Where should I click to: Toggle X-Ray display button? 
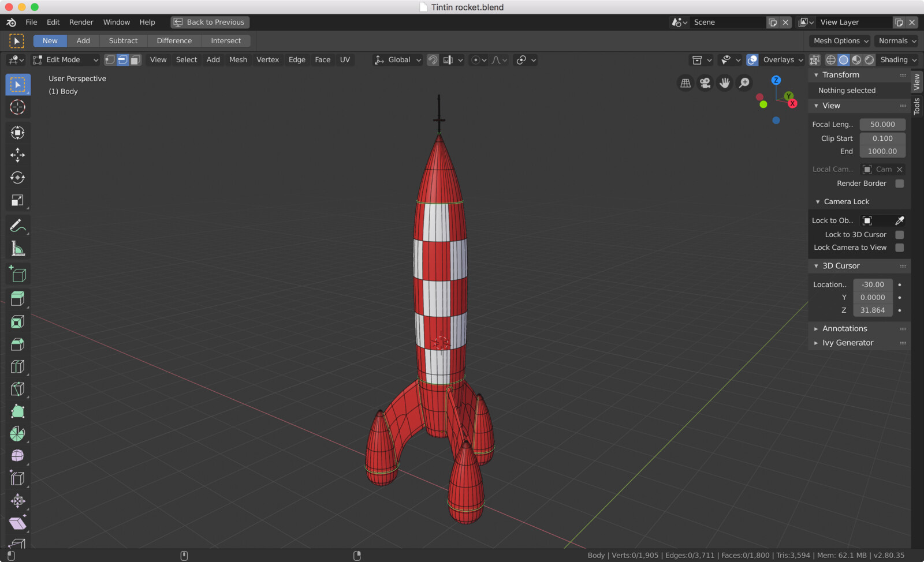point(815,60)
